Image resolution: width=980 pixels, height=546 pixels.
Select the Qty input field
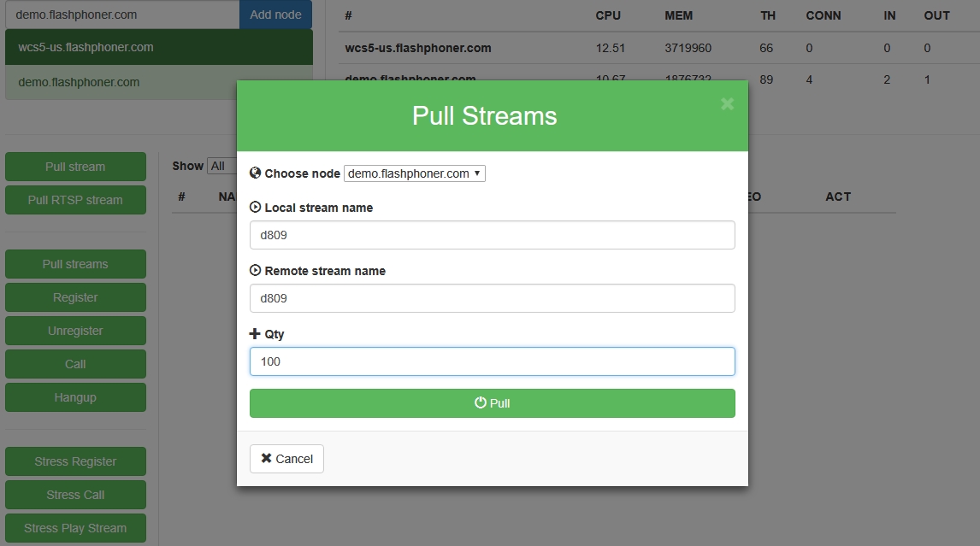pyautogui.click(x=492, y=361)
